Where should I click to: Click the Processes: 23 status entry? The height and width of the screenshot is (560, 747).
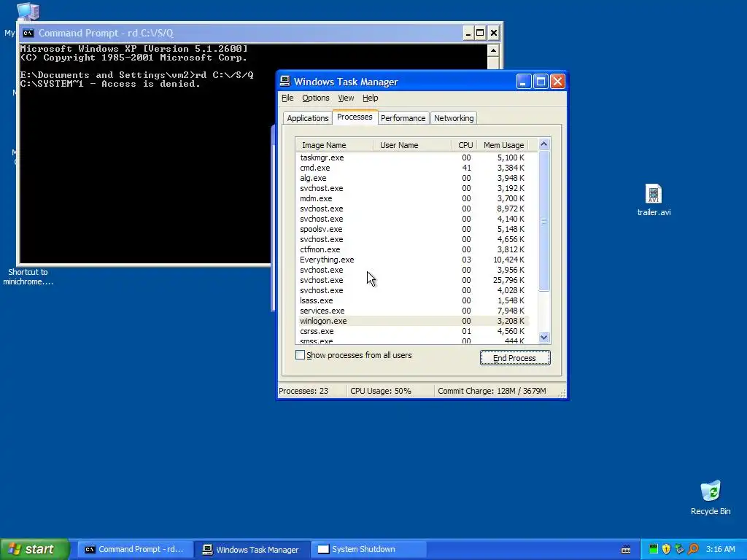tap(303, 391)
